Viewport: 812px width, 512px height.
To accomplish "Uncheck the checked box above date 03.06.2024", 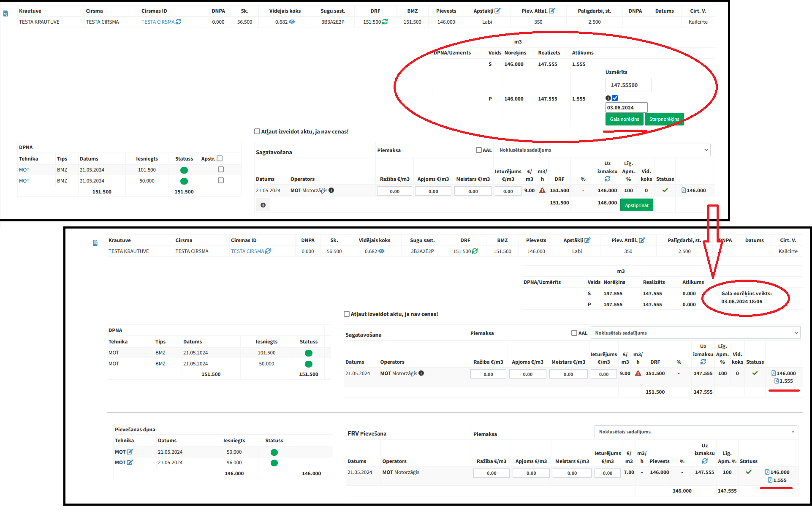I will click(615, 98).
